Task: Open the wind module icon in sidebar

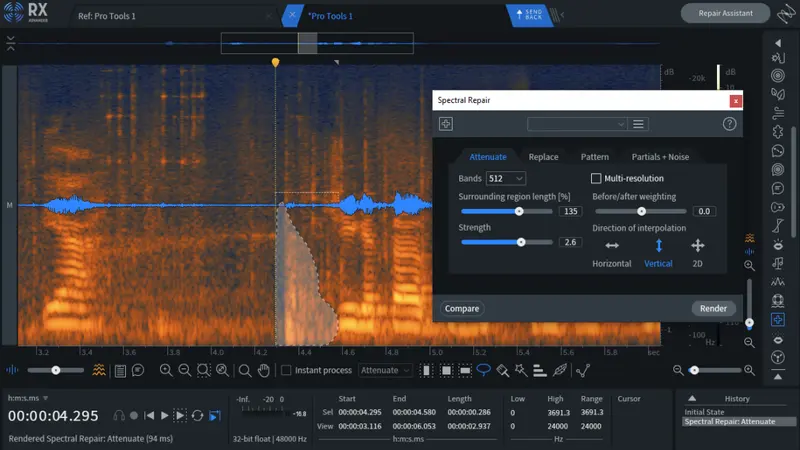Action: 778,113
